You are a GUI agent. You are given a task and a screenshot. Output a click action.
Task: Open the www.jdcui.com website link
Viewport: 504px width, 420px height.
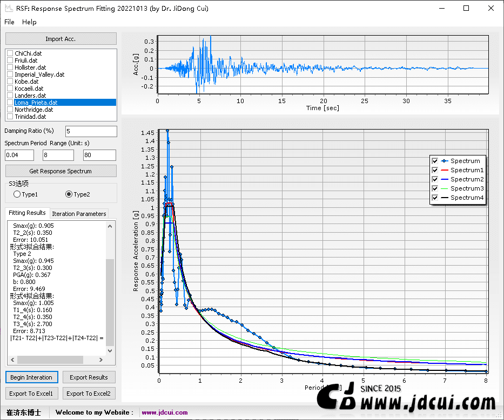165,412
